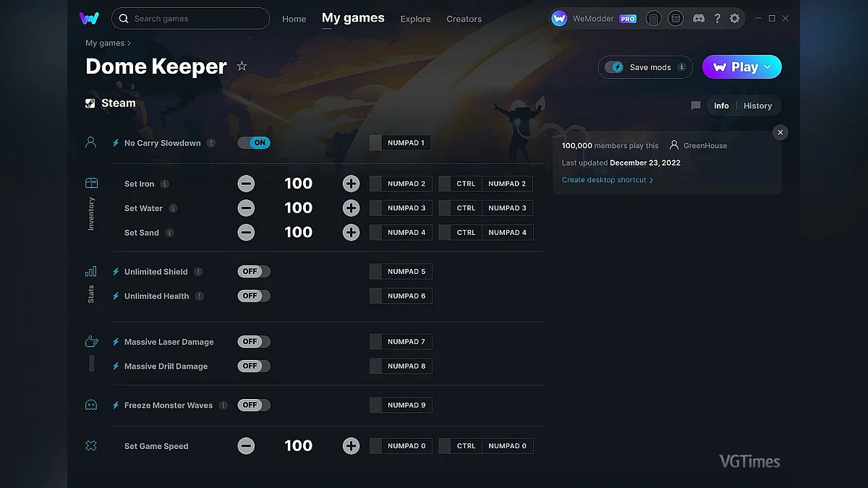The image size is (868, 488).
Task: Enable Massive Laser Damage toggle
Action: coord(254,342)
